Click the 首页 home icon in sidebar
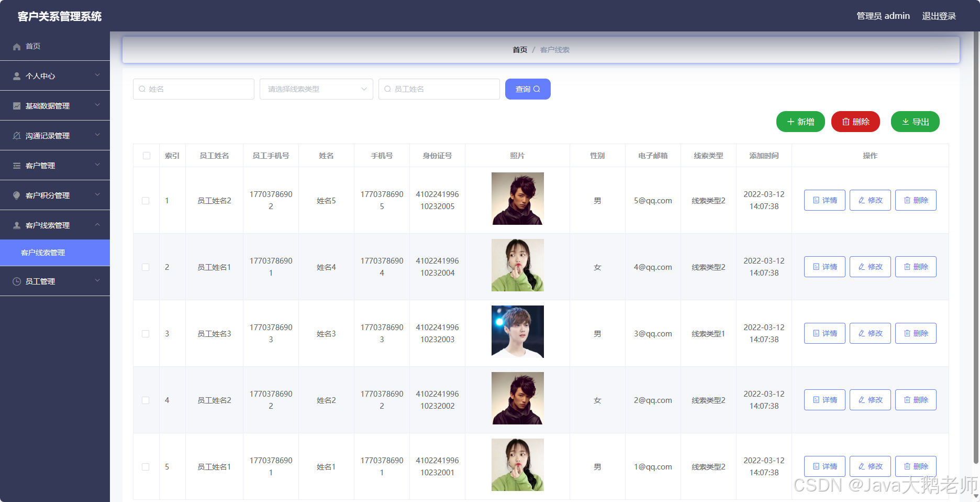The height and width of the screenshot is (502, 980). tap(16, 46)
